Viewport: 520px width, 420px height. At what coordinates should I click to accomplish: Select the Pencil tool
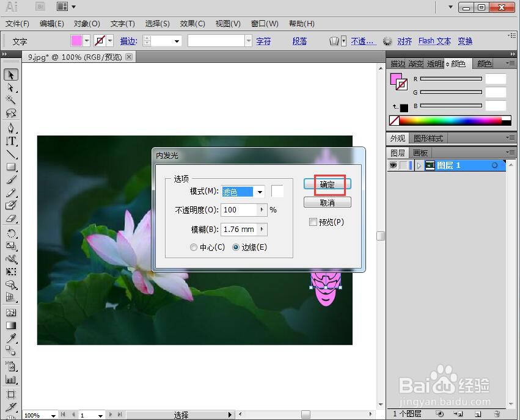coord(11,193)
